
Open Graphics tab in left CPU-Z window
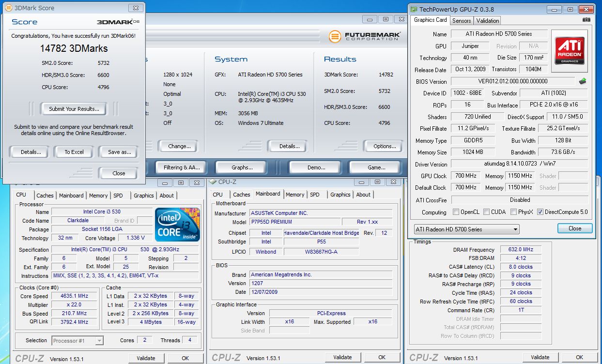point(144,196)
